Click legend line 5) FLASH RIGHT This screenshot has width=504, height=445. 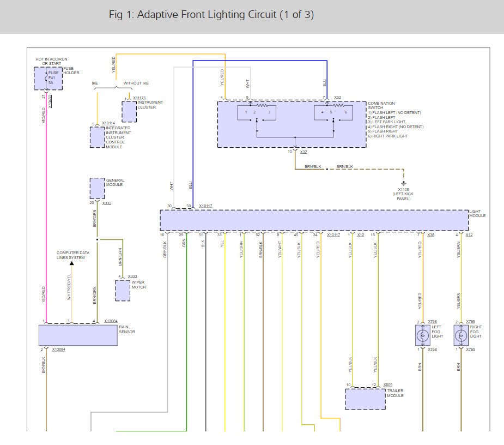pos(383,131)
